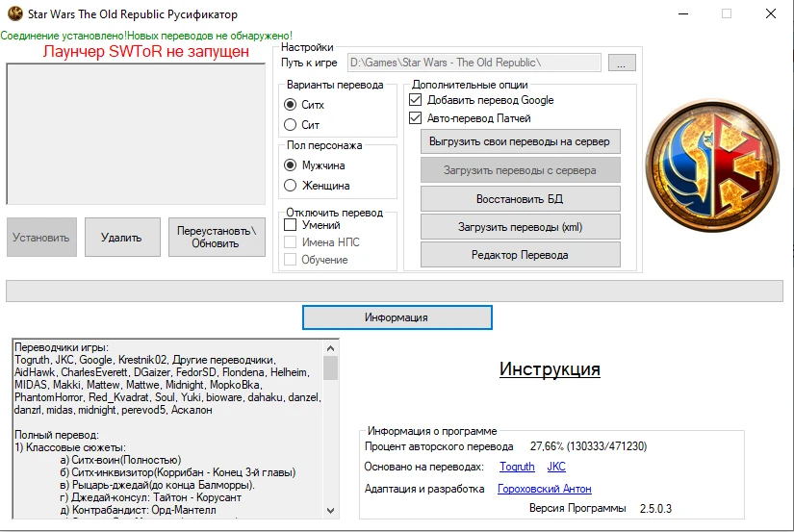Click Переустановть\Обновить button
Viewport: 794px width, 532px height.
point(217,237)
